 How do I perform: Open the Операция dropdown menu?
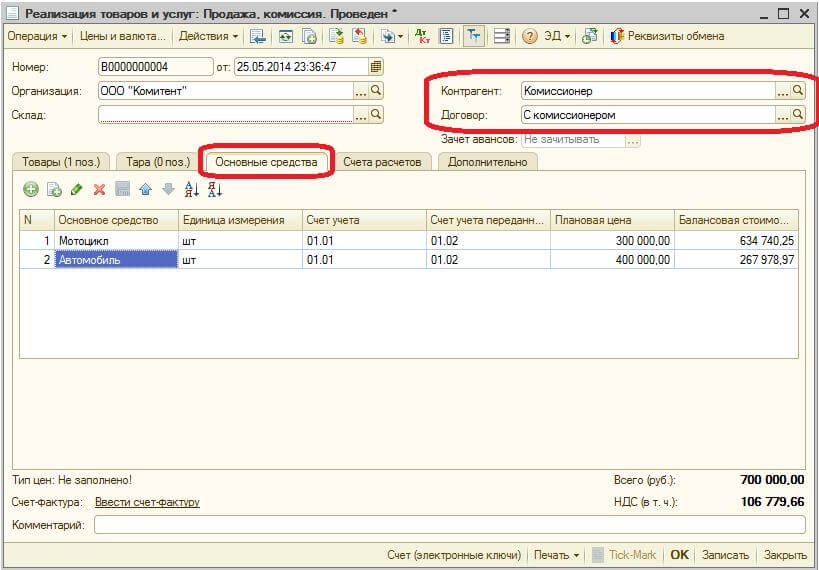point(37,36)
